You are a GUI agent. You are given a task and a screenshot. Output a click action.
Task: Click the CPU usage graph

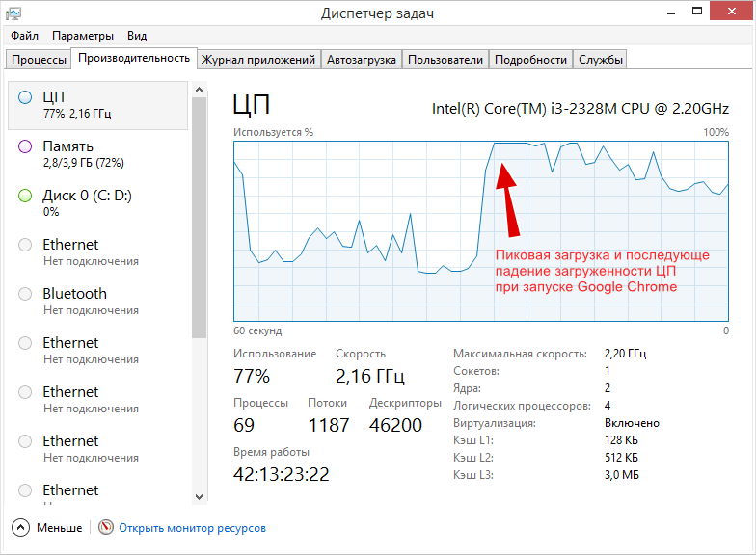[481, 231]
